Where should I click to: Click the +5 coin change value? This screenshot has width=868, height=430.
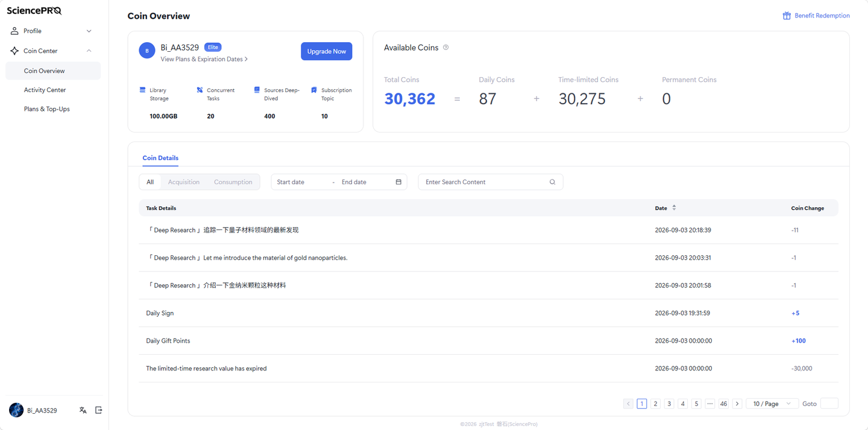pyautogui.click(x=796, y=313)
